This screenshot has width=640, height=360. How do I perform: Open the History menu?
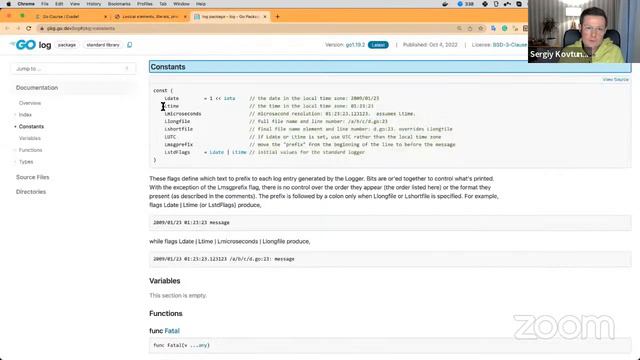pyautogui.click(x=93, y=4)
